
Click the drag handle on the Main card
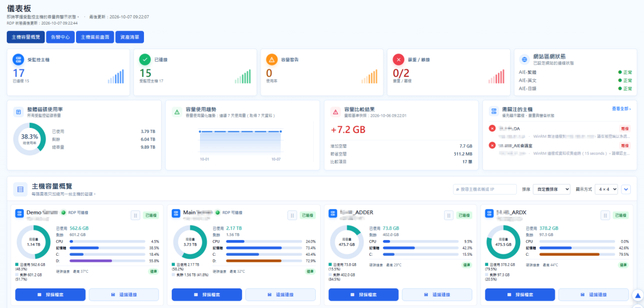coord(292,215)
